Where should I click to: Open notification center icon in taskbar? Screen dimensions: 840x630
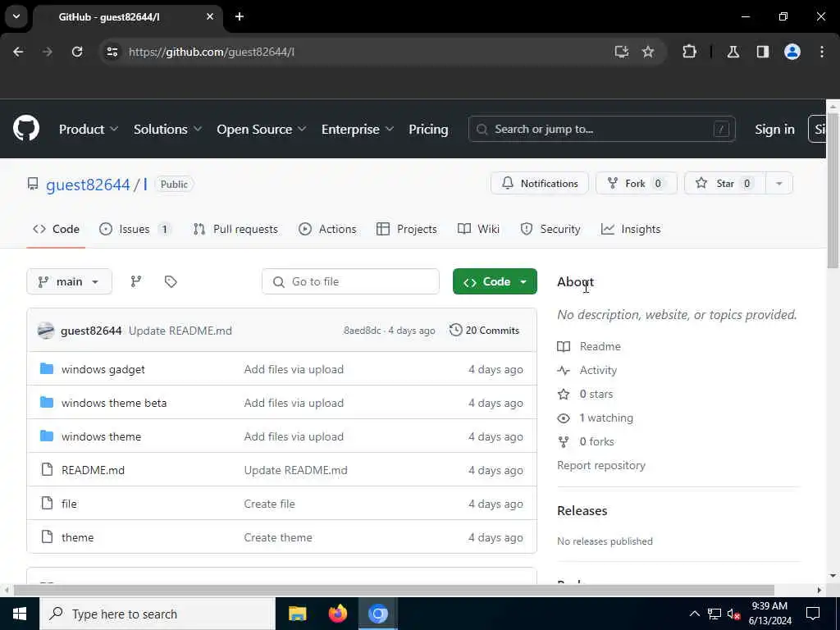point(813,614)
